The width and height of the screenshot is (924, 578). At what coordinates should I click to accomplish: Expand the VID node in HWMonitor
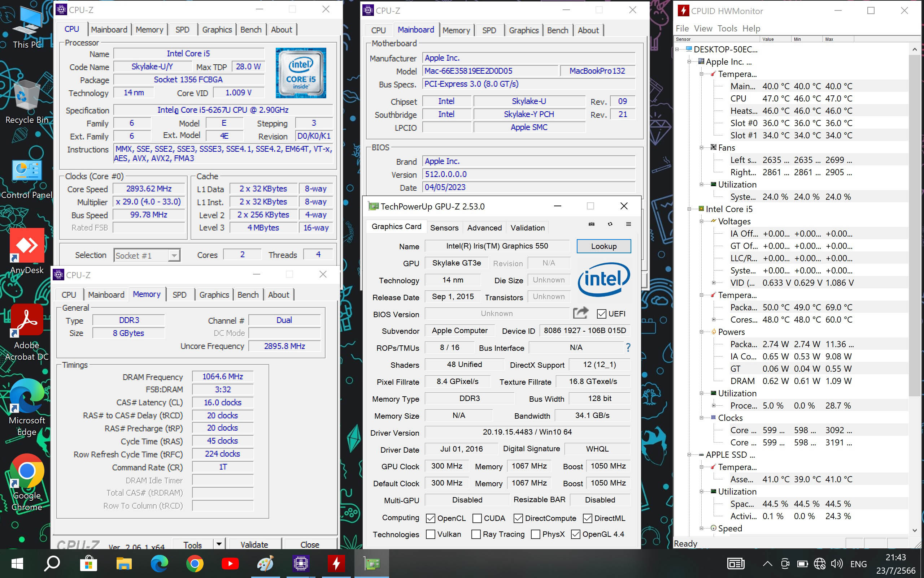pos(714,283)
